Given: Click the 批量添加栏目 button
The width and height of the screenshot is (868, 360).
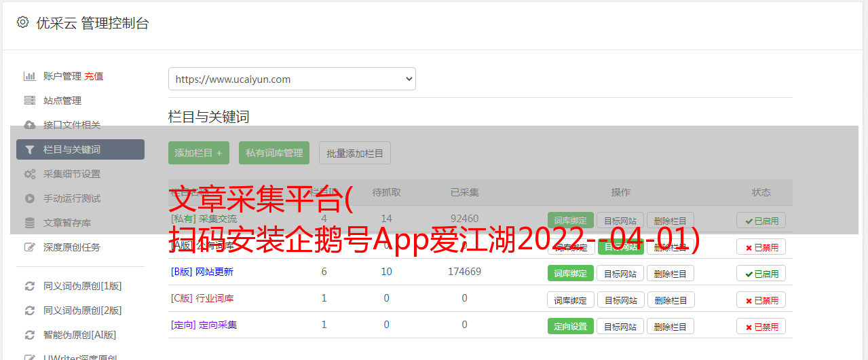Looking at the screenshot, I should point(355,153).
